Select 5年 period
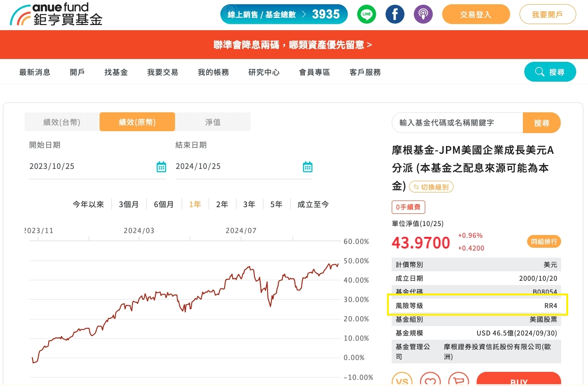Viewport: 588px width, 386px height. (x=277, y=204)
